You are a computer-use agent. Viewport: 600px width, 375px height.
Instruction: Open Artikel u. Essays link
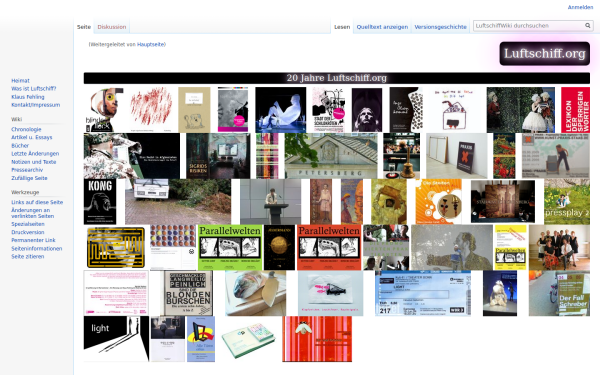tap(32, 137)
